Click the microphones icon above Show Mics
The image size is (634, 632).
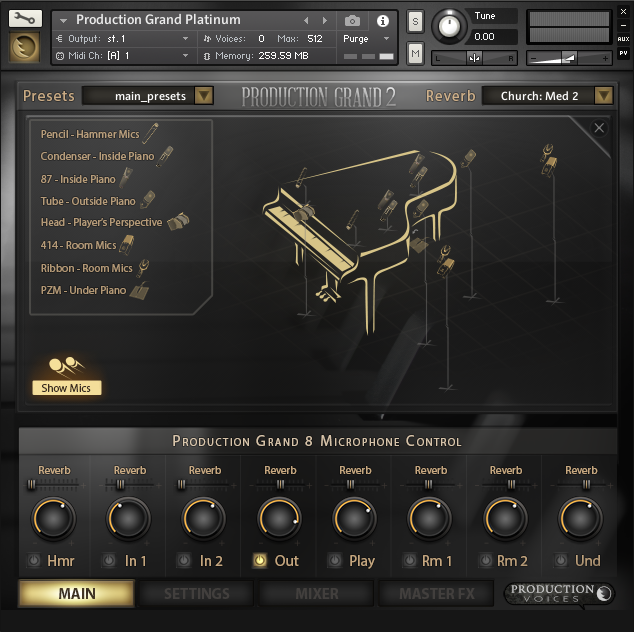tap(66, 366)
